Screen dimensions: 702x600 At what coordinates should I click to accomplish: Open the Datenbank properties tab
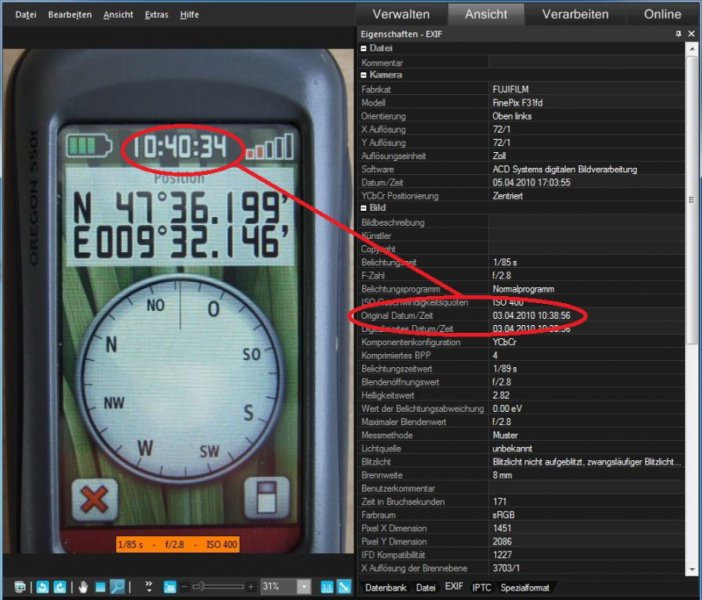point(385,587)
